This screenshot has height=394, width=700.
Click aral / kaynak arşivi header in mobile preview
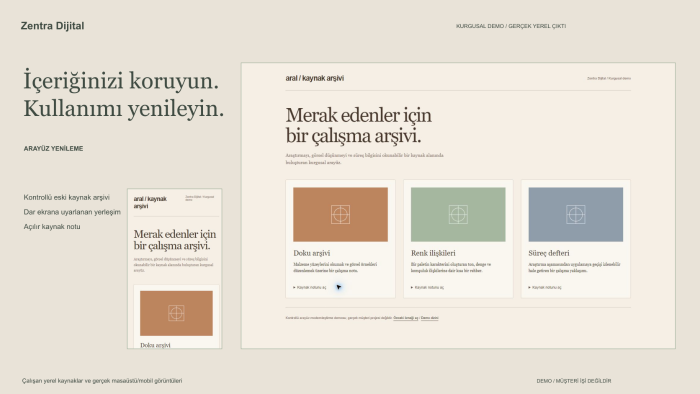coord(150,203)
